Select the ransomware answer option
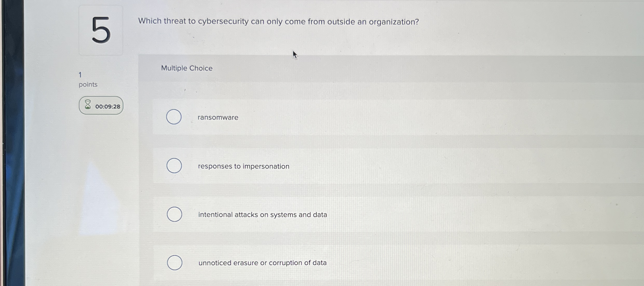The width and height of the screenshot is (644, 286). coord(174,117)
